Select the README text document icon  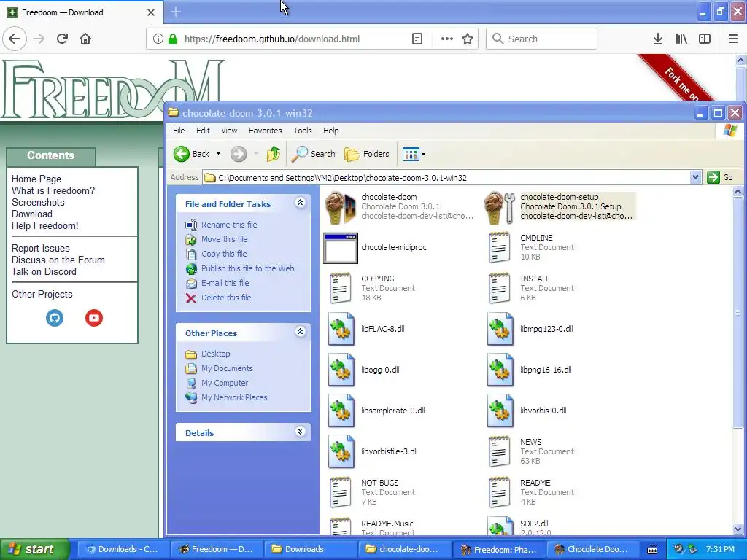point(499,492)
